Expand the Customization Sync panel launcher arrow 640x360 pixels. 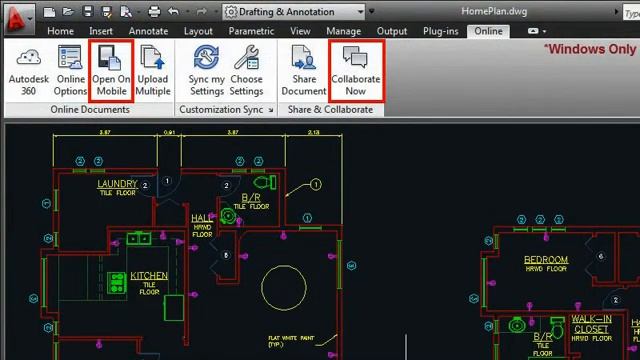coord(271,110)
